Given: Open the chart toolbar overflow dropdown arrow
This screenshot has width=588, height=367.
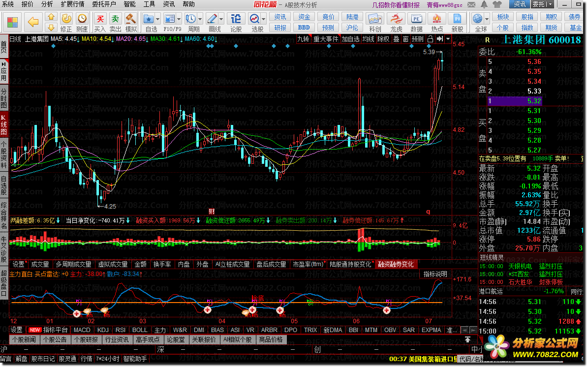Looking at the screenshot, I should [x=448, y=39].
